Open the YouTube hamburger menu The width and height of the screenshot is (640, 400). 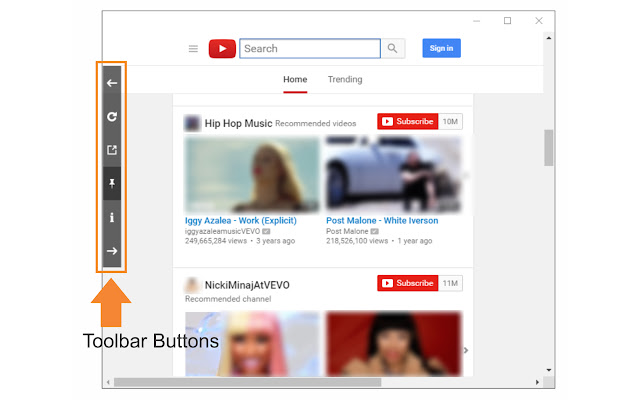click(x=193, y=49)
